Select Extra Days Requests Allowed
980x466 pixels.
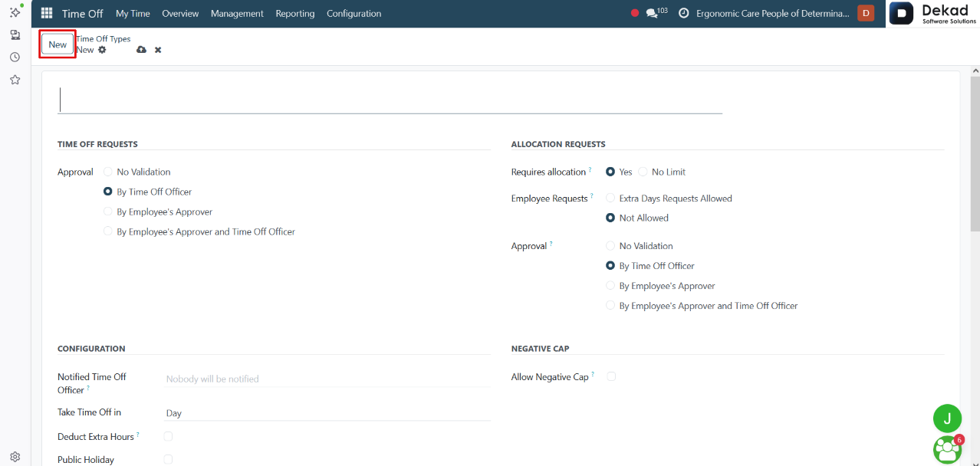pos(610,198)
